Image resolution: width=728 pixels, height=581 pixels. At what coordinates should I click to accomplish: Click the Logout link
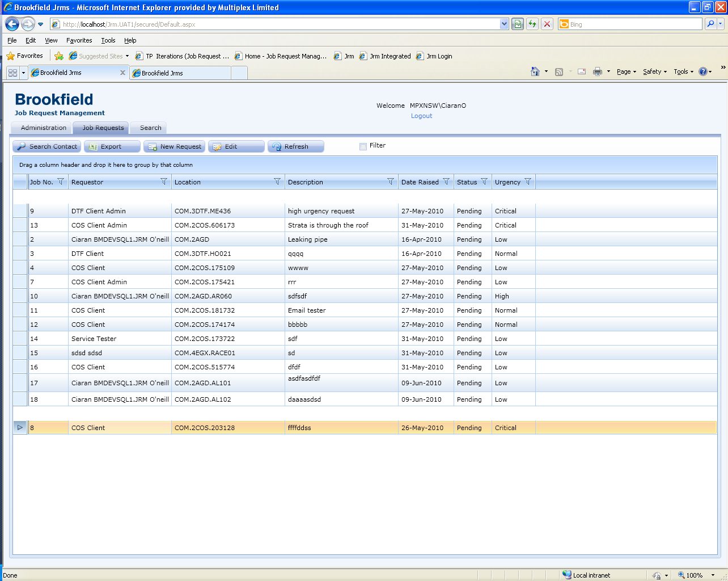coord(421,116)
